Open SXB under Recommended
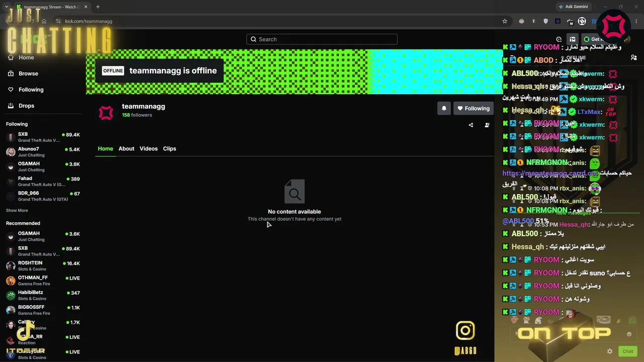 pos(43,251)
